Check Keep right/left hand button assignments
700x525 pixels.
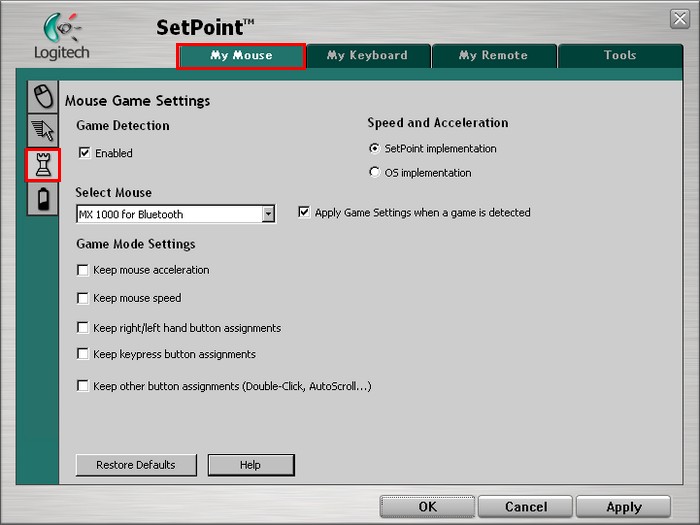83,328
